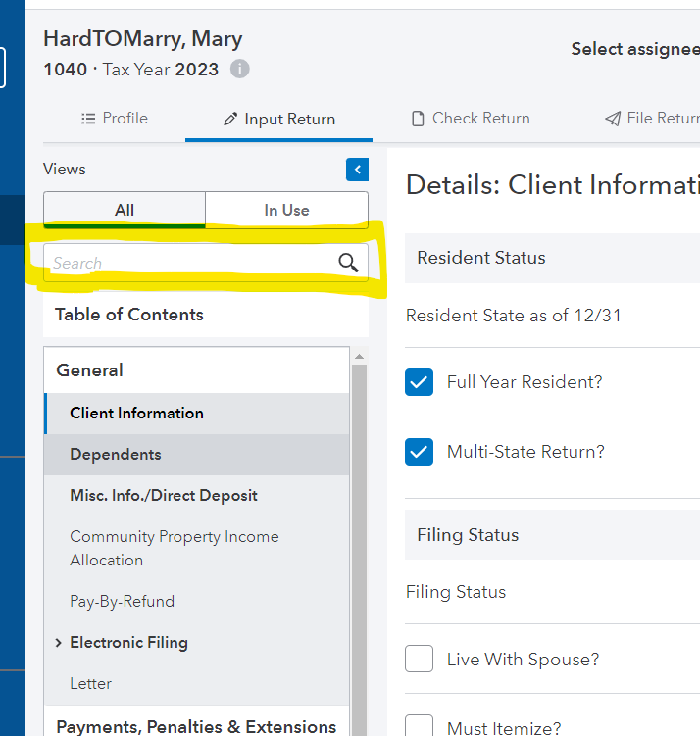Uncheck the Multi-State Return checkbox
The height and width of the screenshot is (736, 700).
point(420,452)
